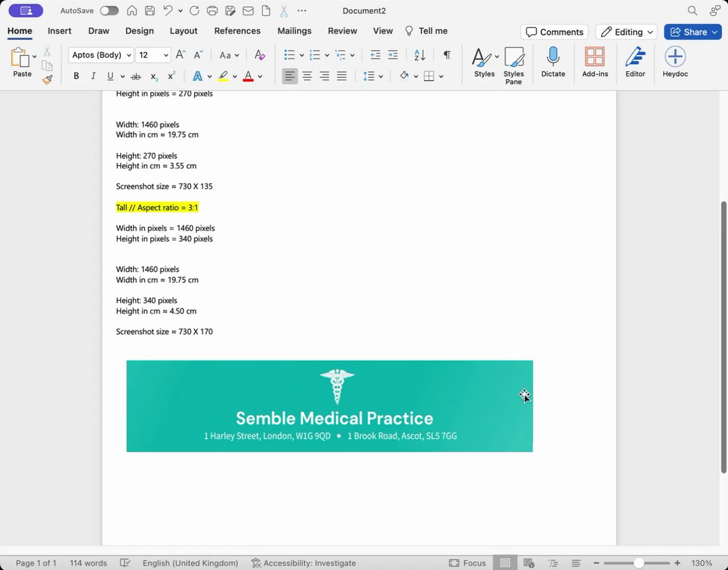Click the highlighted 'Tall // Aspect ratio = 3:1' line

(x=157, y=207)
